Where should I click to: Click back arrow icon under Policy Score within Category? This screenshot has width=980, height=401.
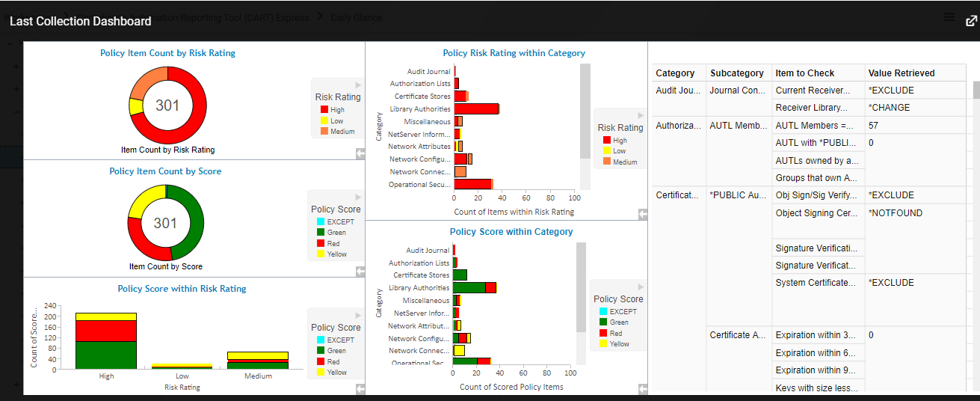click(x=643, y=388)
